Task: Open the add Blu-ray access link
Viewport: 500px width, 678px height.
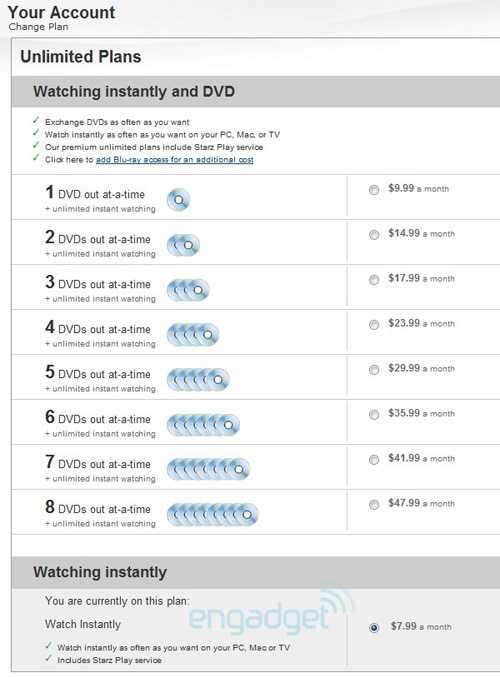Action: (x=175, y=160)
